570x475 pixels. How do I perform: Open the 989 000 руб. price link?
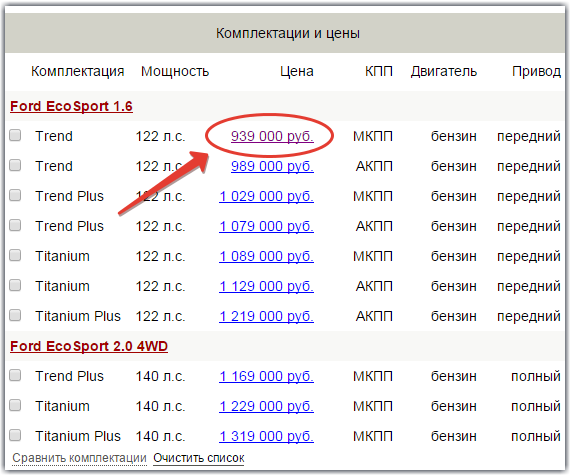[272, 166]
